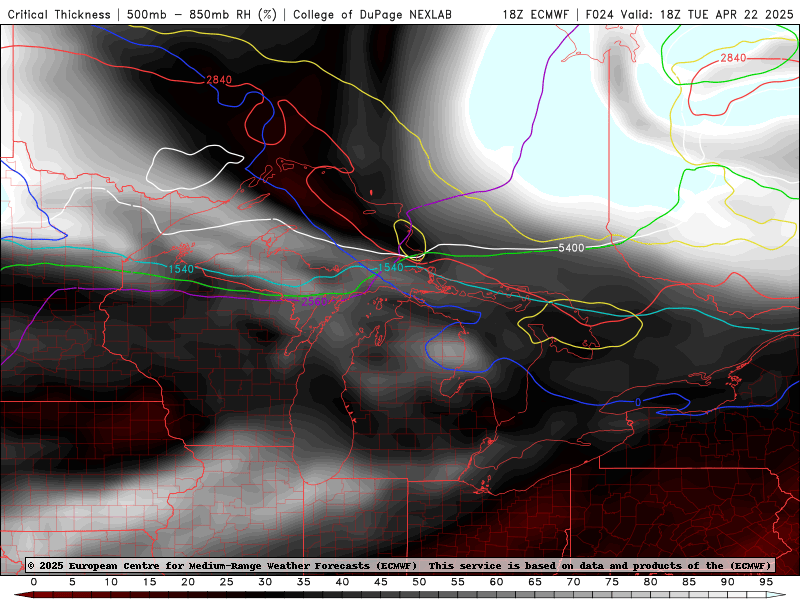Click the purple 2560 contour label
Screen dimensions: 800x600
pyautogui.click(x=314, y=302)
